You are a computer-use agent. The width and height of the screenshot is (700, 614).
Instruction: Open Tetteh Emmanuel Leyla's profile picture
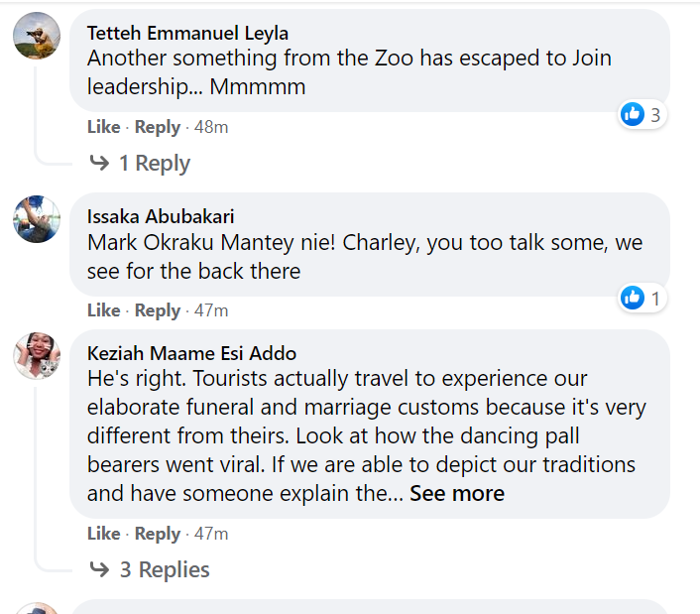(x=37, y=36)
